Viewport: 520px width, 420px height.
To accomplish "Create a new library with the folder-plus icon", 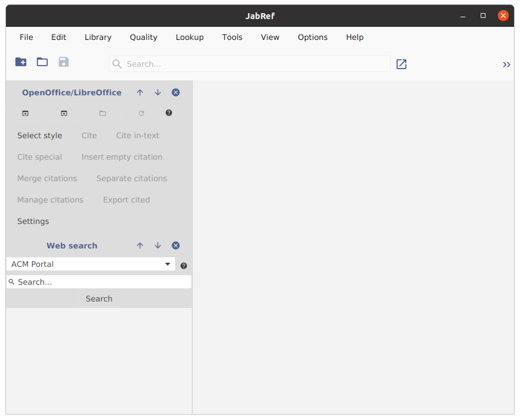I will pyautogui.click(x=21, y=62).
